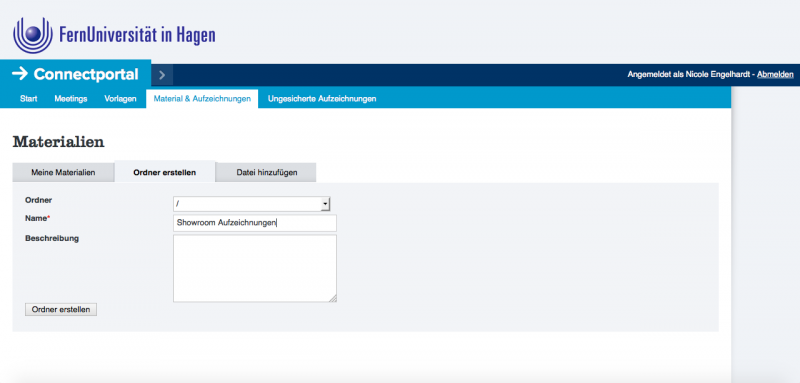Grab the Beschreibung textarea resize handle

333,298
